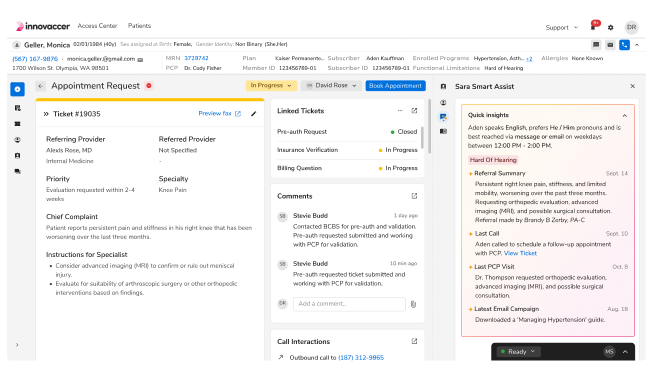Image resolution: width=653 pixels, height=380 pixels.
Task: Open the Ready status dropdown
Action: point(518,352)
